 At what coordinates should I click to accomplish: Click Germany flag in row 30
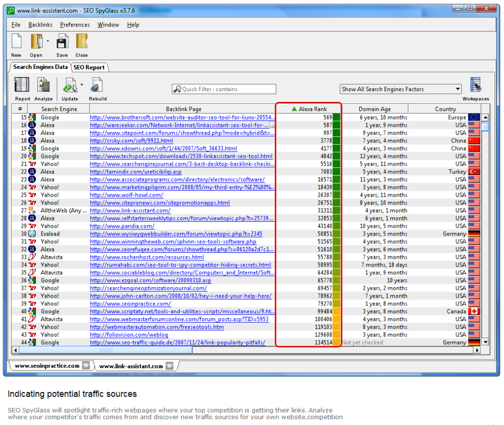coord(474,234)
